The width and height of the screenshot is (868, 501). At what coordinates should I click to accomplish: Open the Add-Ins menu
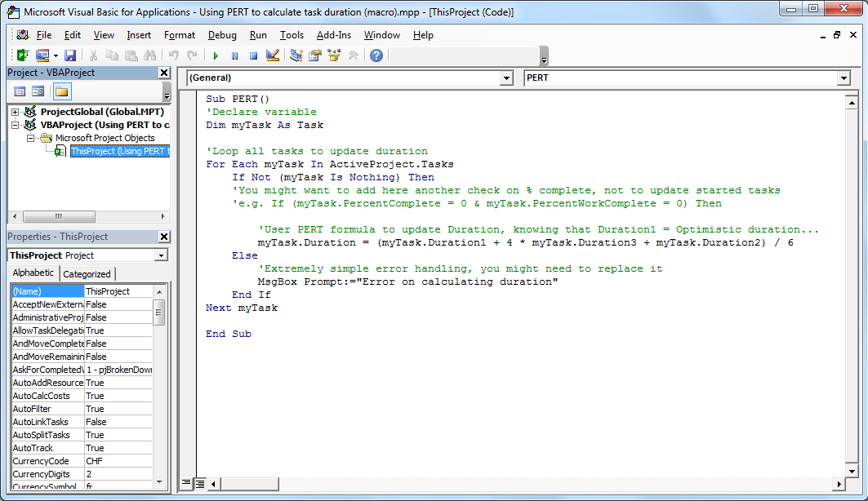[334, 35]
